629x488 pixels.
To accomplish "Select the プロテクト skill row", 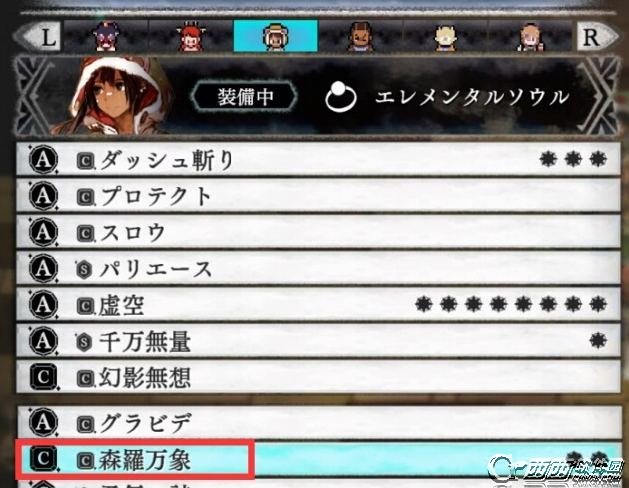I will tap(318, 196).
